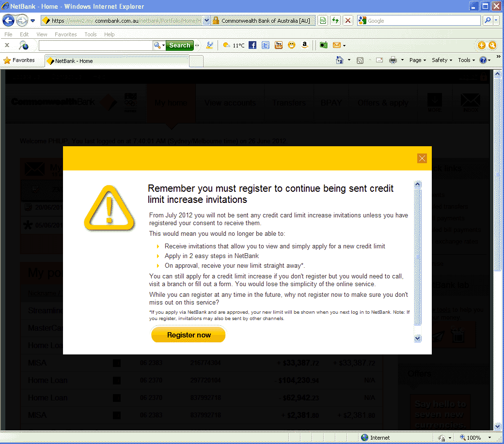Click the Home page house icon
The image size is (504, 444).
pyautogui.click(x=339, y=60)
